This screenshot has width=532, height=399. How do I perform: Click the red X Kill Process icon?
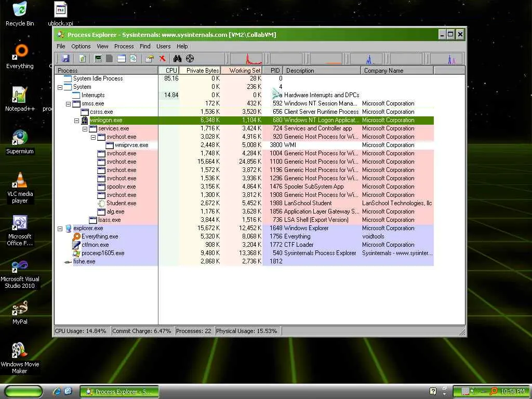[x=162, y=59]
